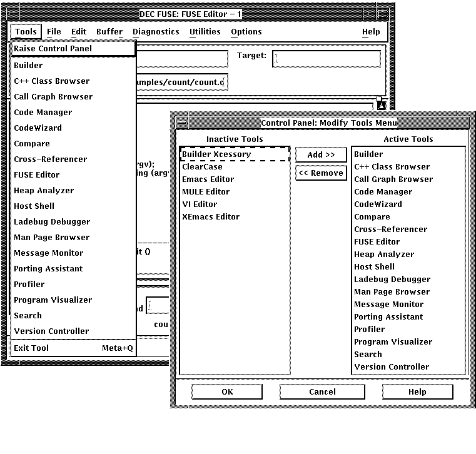Image resolution: width=476 pixels, height=454 pixels.
Task: Select Emacs Editor in Inactive Tools
Action: [x=208, y=179]
